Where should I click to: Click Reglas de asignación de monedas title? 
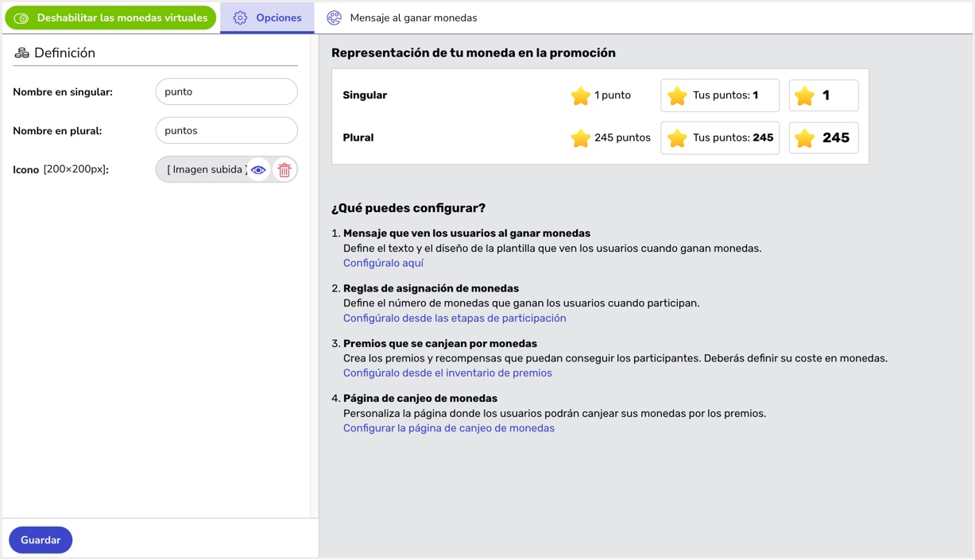[431, 288]
